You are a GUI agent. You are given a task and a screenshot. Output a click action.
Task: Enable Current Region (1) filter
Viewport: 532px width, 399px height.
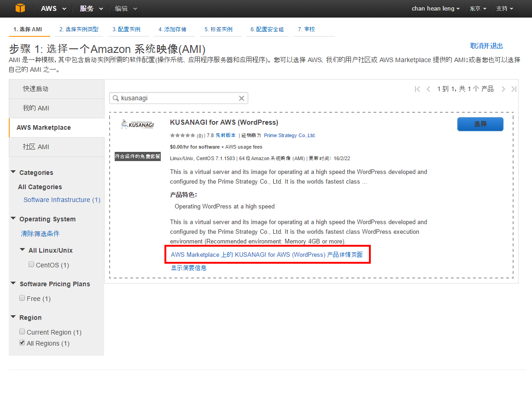(22, 331)
